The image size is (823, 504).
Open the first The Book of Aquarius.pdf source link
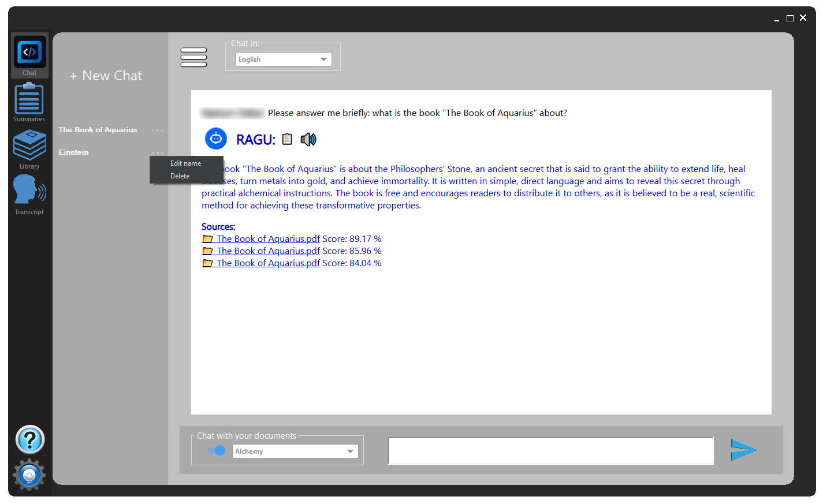268,238
